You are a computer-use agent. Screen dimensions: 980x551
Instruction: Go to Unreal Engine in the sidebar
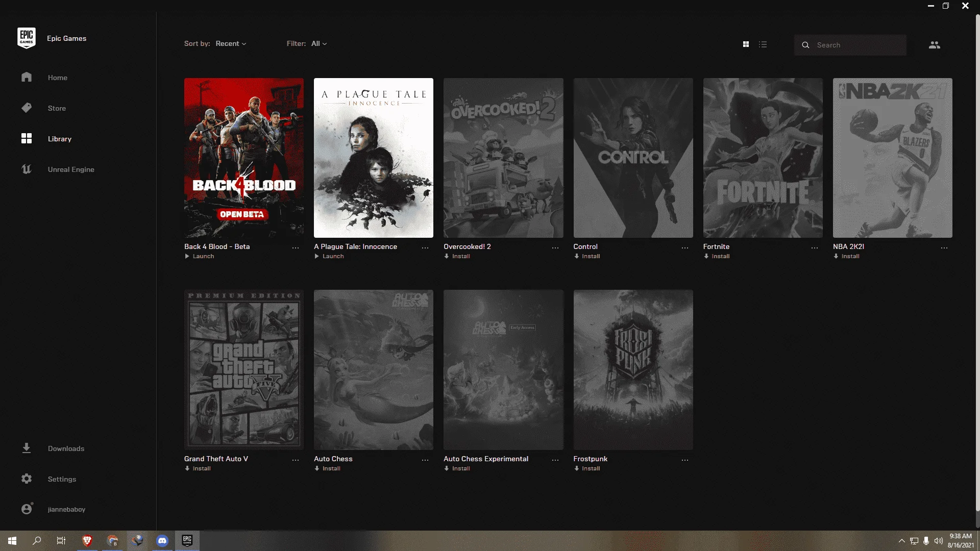click(x=71, y=169)
